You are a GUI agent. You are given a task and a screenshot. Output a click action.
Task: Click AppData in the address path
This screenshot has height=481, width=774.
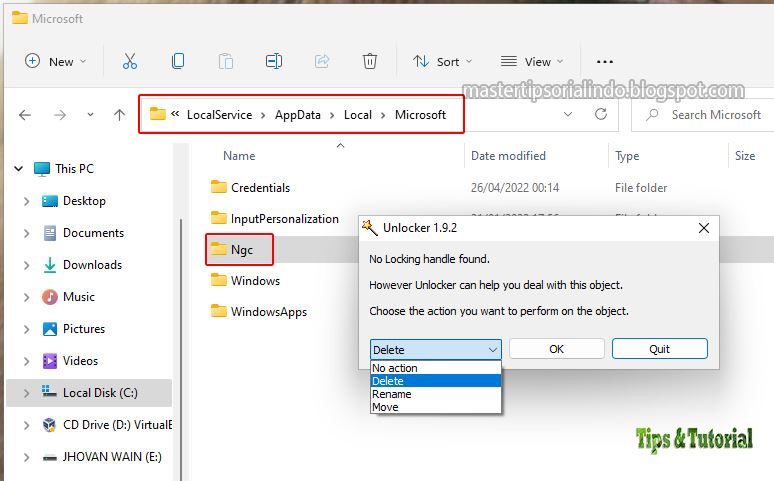point(298,115)
